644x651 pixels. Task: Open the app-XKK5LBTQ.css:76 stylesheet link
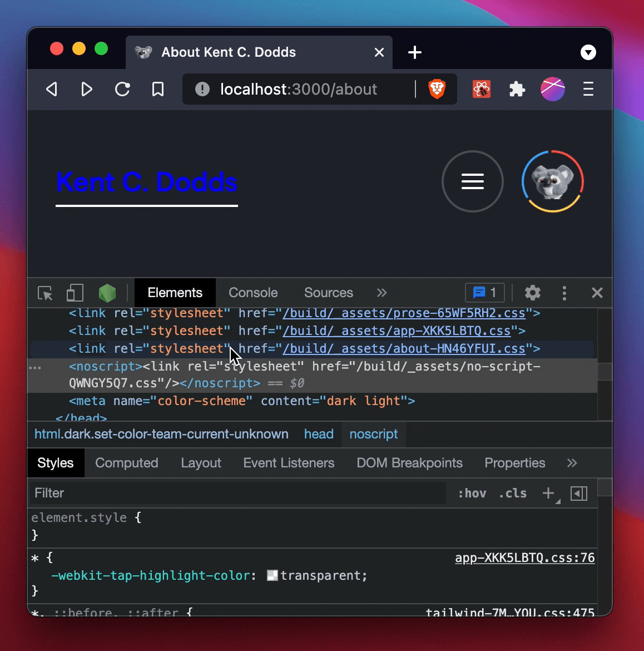pyautogui.click(x=524, y=558)
